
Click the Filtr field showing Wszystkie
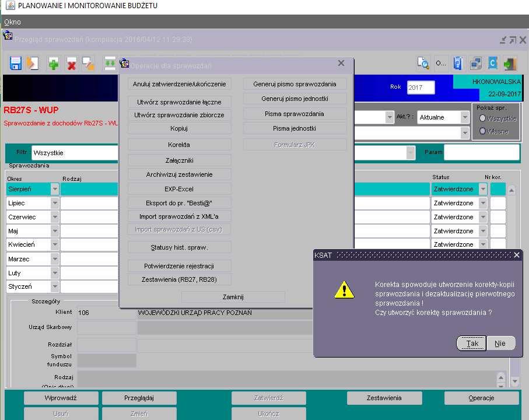75,153
